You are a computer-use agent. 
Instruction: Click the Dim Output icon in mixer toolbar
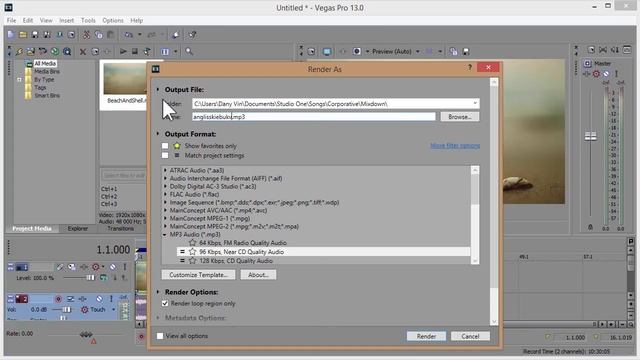point(615,50)
